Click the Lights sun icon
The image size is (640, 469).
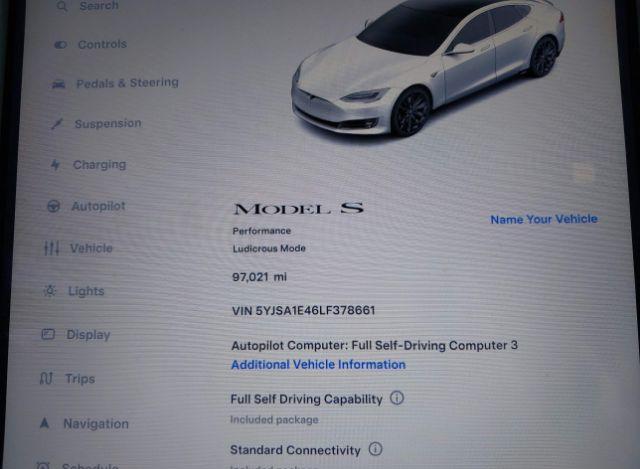(x=50, y=291)
